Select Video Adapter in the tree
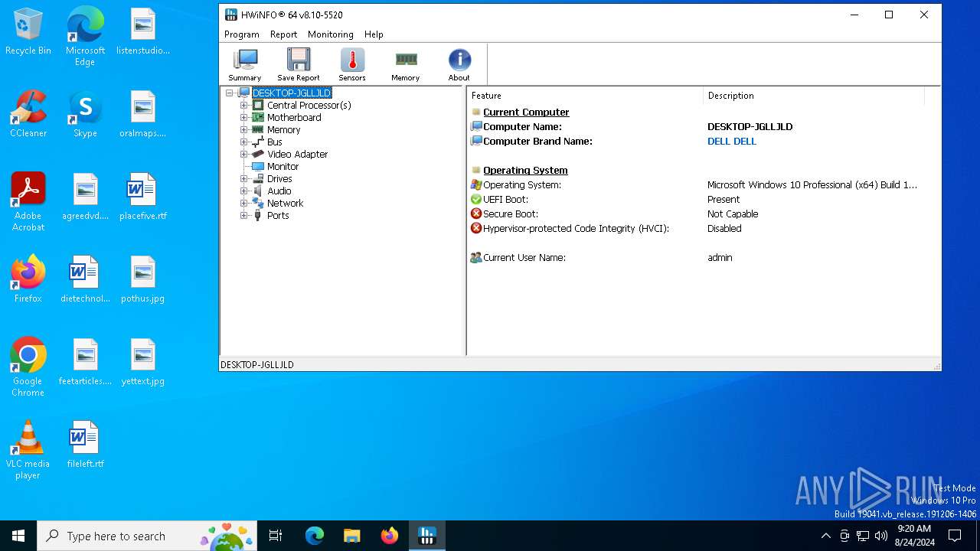Image resolution: width=980 pixels, height=551 pixels. tap(297, 155)
